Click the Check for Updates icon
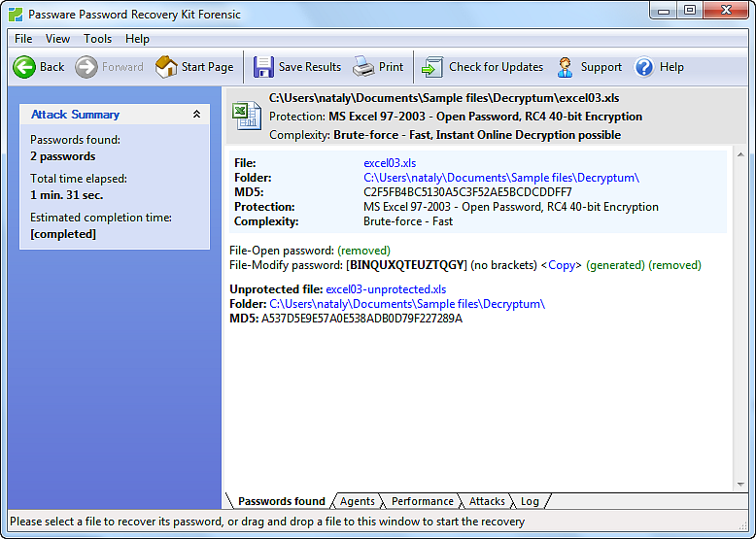Viewport: 756px width, 539px height. coord(431,67)
